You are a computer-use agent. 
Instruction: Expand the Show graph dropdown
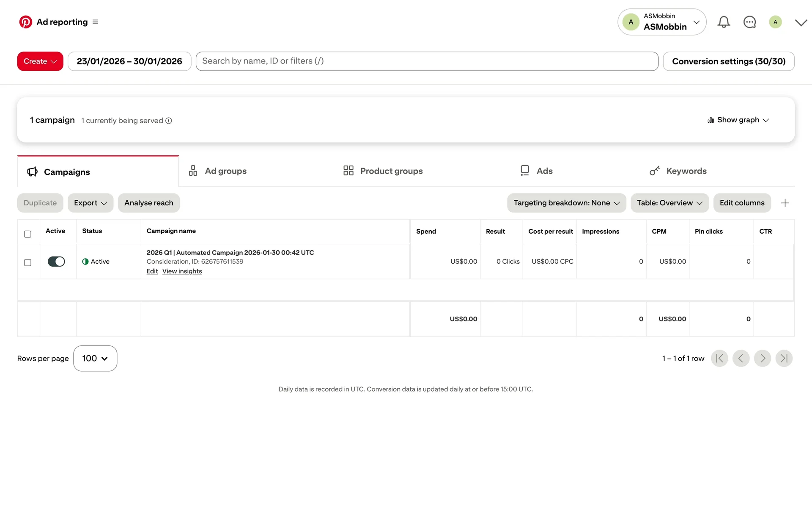click(x=738, y=120)
